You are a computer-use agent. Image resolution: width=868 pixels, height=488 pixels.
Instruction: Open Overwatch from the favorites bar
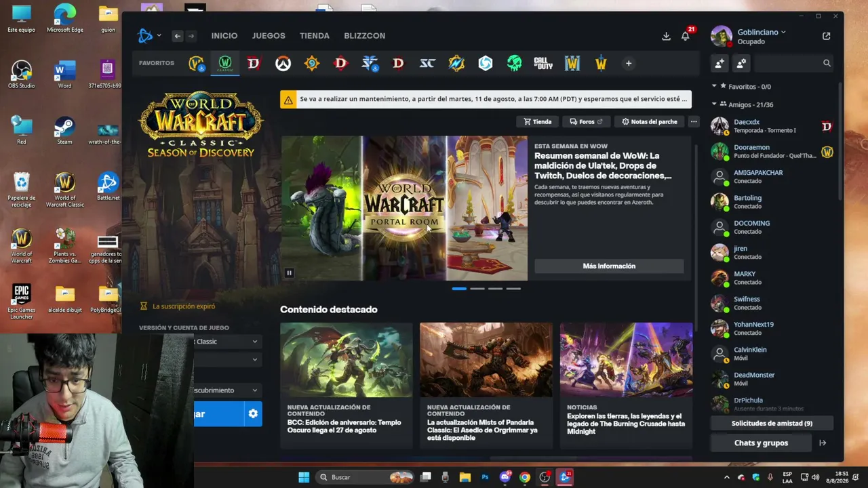[x=283, y=63]
